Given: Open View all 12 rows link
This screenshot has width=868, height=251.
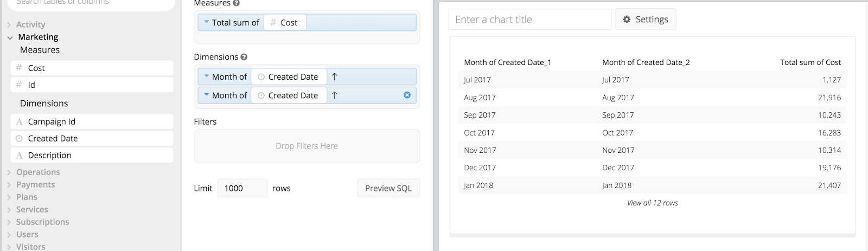Looking at the screenshot, I should [652, 203].
